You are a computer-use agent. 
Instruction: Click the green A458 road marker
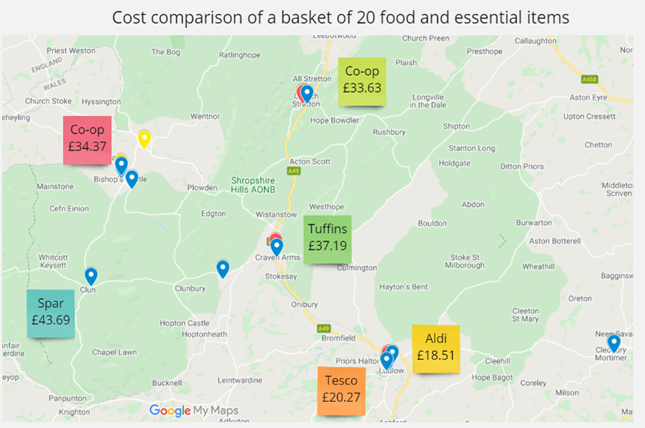point(589,79)
